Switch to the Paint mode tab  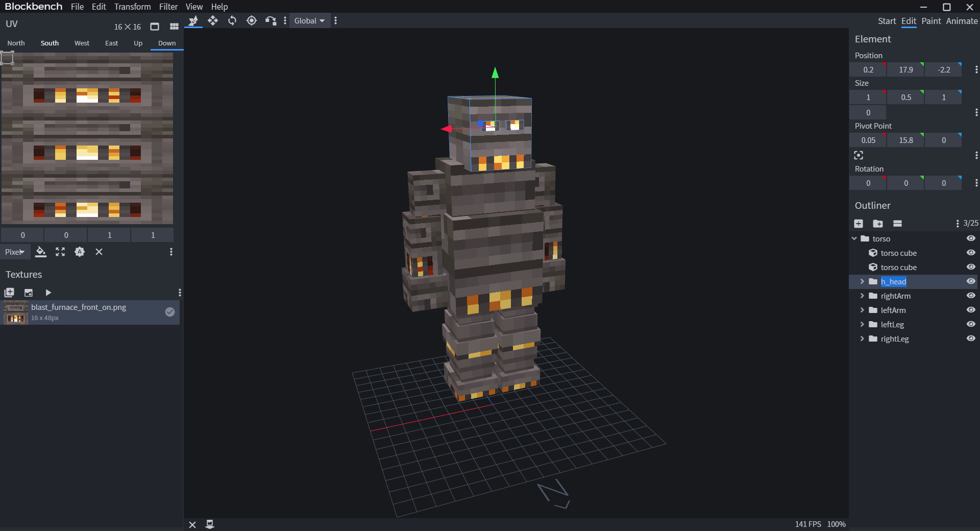pos(931,21)
